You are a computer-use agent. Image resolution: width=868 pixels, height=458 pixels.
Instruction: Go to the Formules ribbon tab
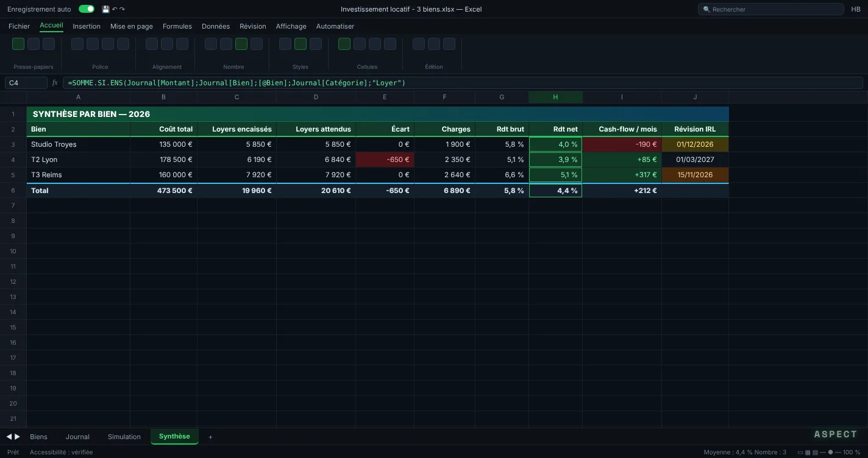point(177,26)
